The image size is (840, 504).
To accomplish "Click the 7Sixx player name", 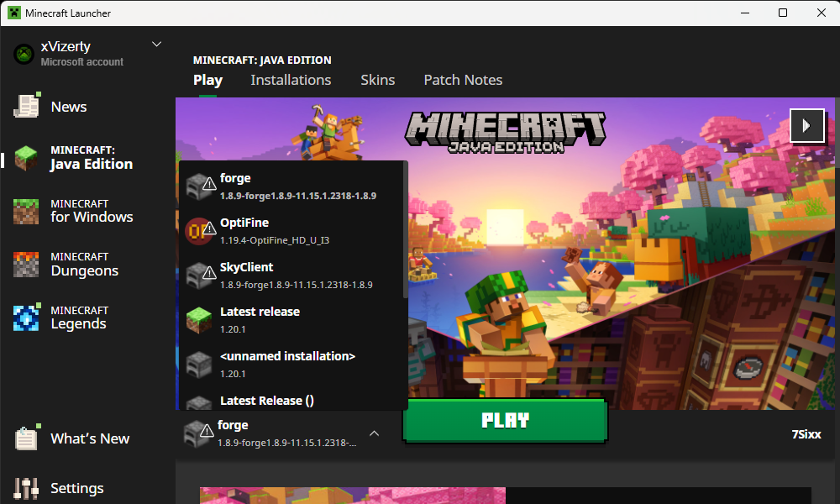I will (806, 434).
